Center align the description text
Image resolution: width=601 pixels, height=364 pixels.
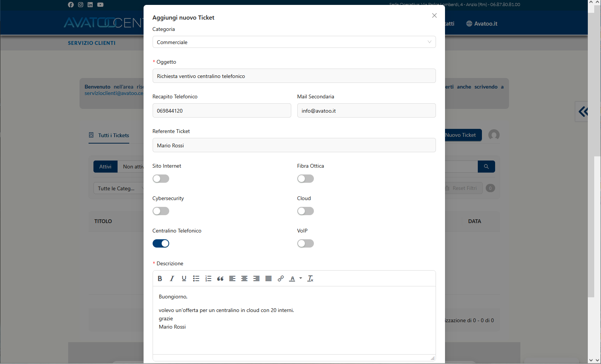pyautogui.click(x=244, y=278)
